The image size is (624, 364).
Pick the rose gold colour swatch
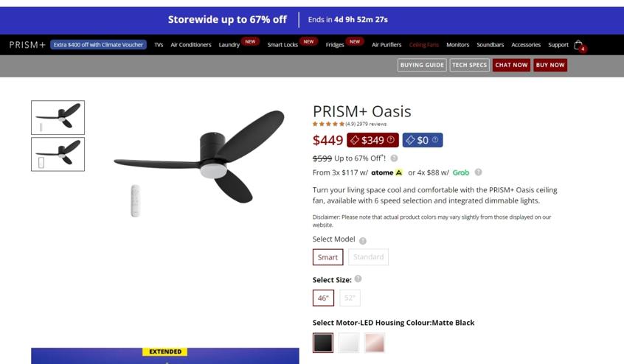click(375, 343)
